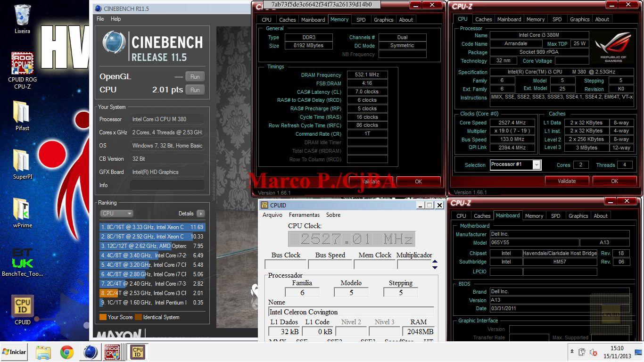Open Graphics tab in bottom-right CPU-Z window
The width and height of the screenshot is (644, 362).
click(578, 216)
